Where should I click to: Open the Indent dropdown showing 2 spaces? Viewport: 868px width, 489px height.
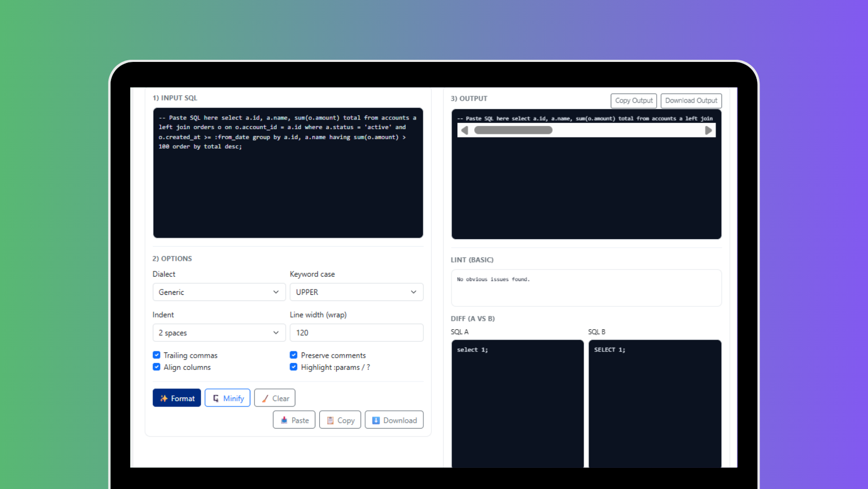pyautogui.click(x=219, y=333)
